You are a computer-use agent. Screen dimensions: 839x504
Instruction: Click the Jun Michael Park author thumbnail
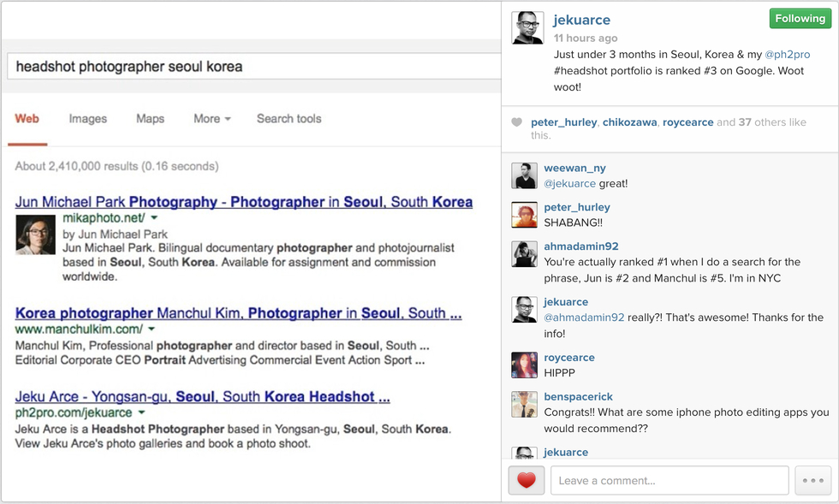tap(35, 234)
